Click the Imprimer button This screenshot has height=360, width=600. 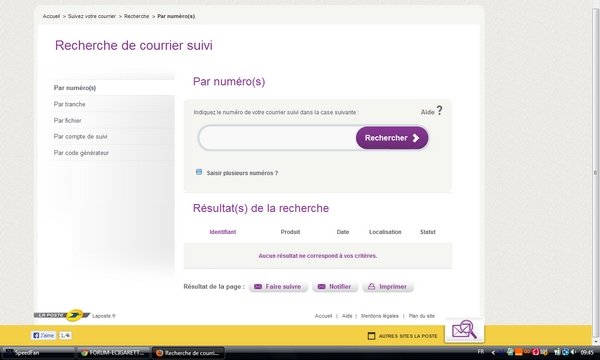pyautogui.click(x=388, y=287)
